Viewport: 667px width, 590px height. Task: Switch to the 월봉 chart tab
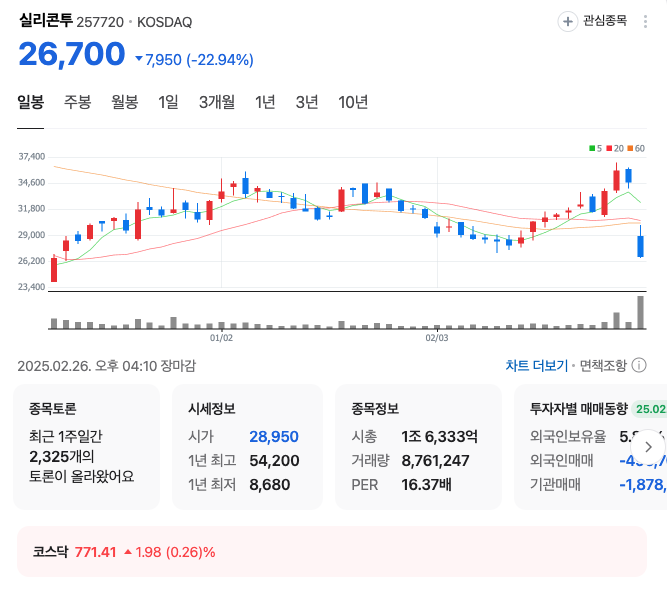pos(125,102)
